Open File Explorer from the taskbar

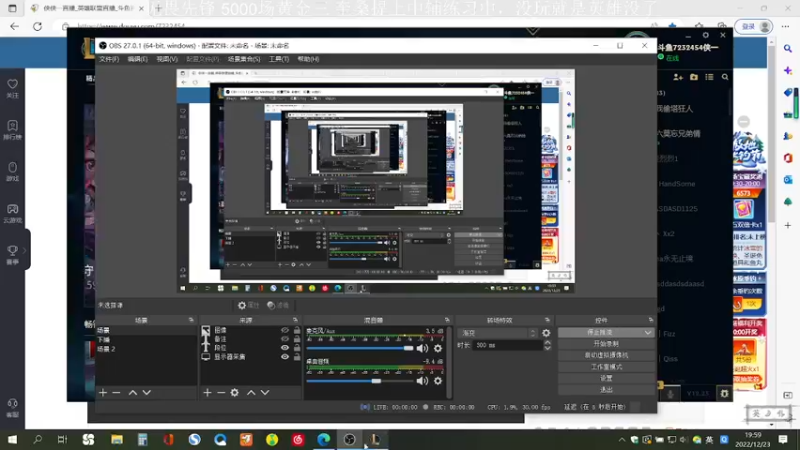117,439
